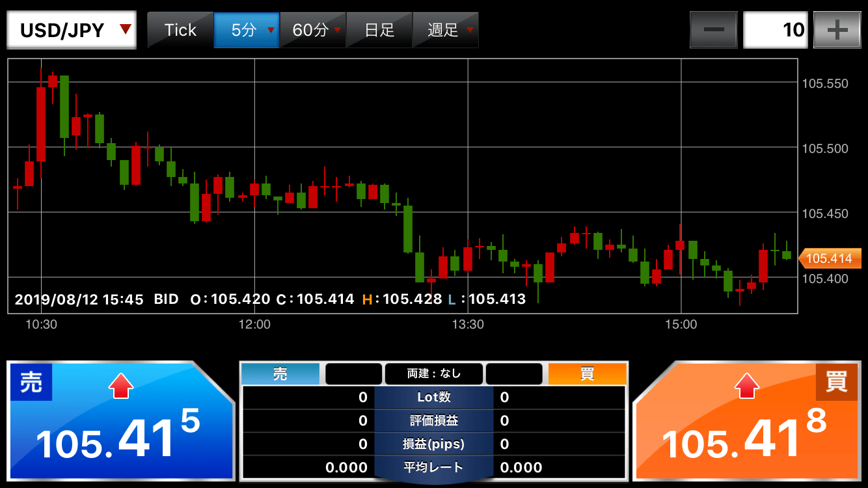The image size is (868, 488).
Task: Select the 5分 timeframe tab
Action: pyautogui.click(x=247, y=30)
